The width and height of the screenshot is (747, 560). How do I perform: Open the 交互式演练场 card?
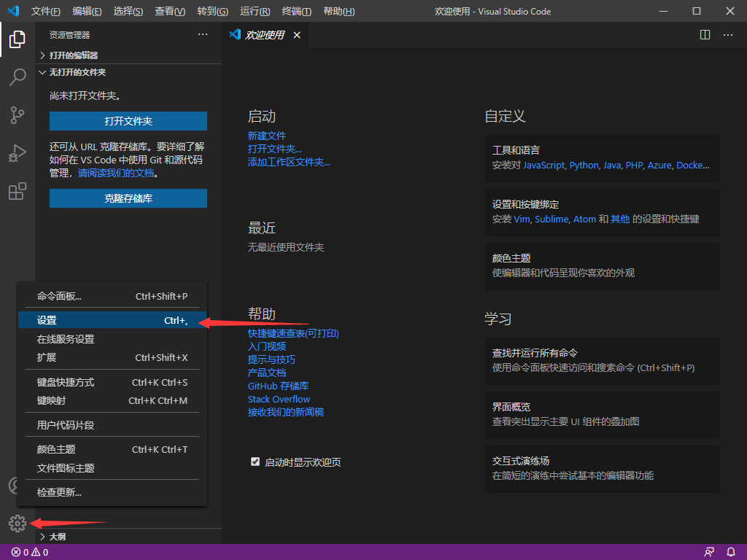click(602, 469)
